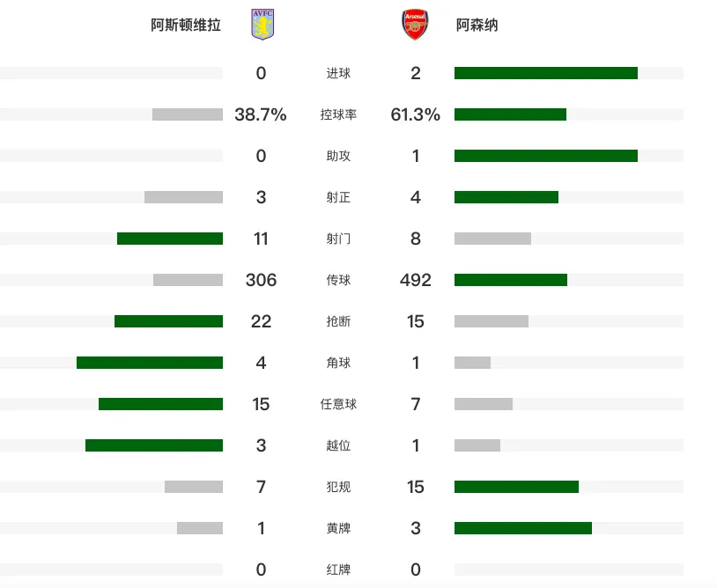The width and height of the screenshot is (717, 588).
Task: Select the 传球 stat label
Action: click(x=338, y=280)
